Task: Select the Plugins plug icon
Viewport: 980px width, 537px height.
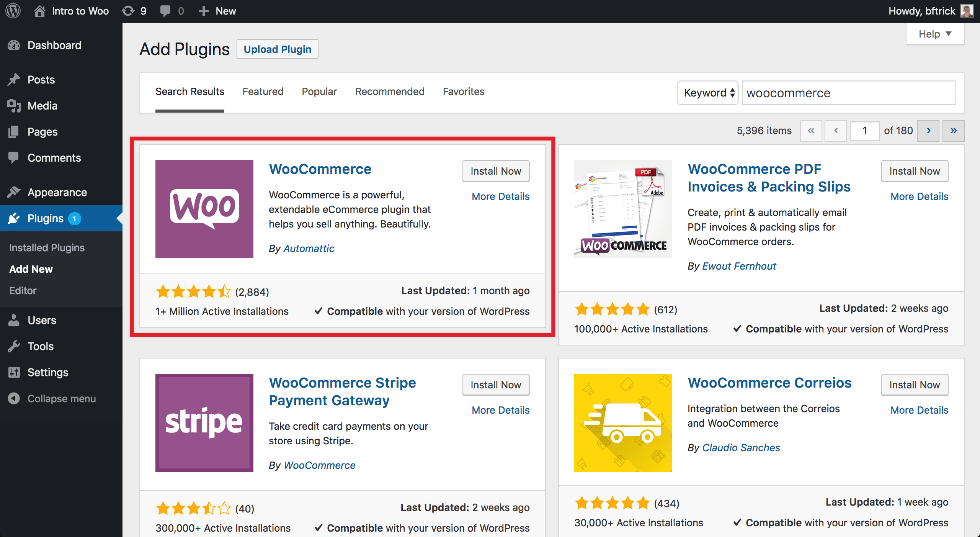Action: [14, 218]
